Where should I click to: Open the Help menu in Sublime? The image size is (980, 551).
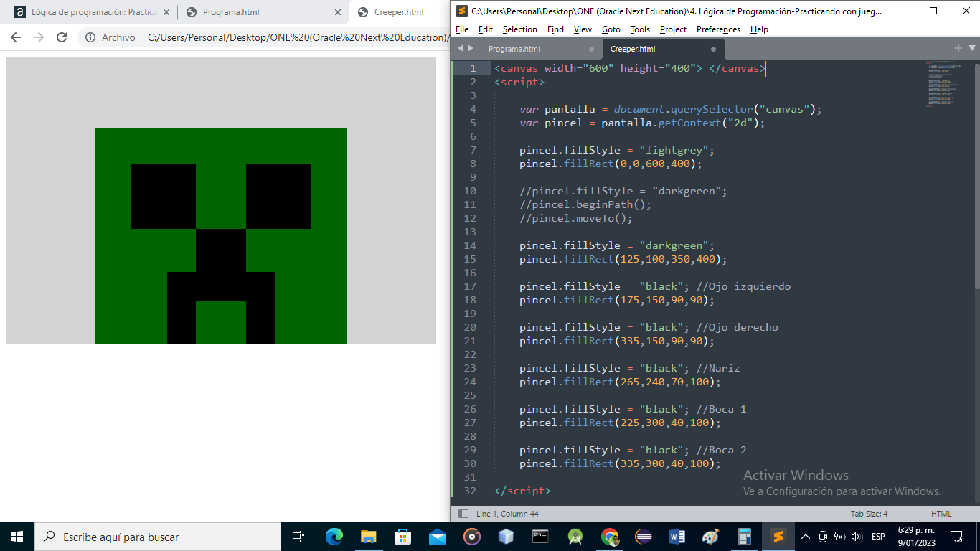[759, 29]
